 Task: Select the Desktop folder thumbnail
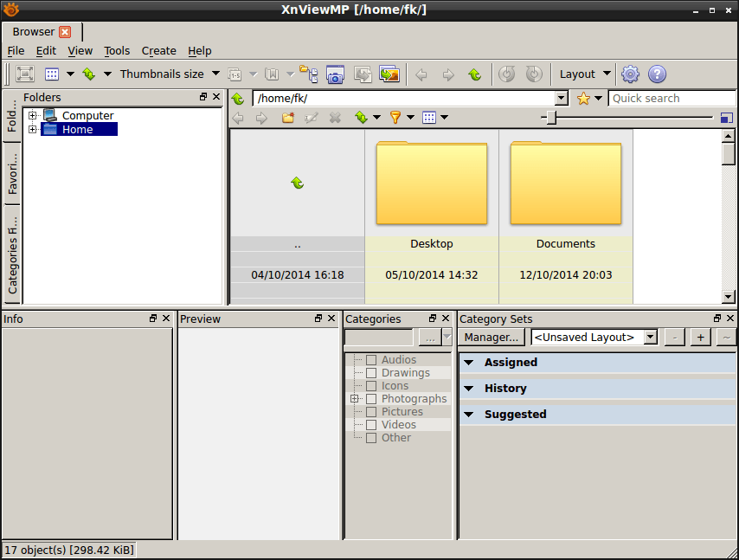coord(432,184)
